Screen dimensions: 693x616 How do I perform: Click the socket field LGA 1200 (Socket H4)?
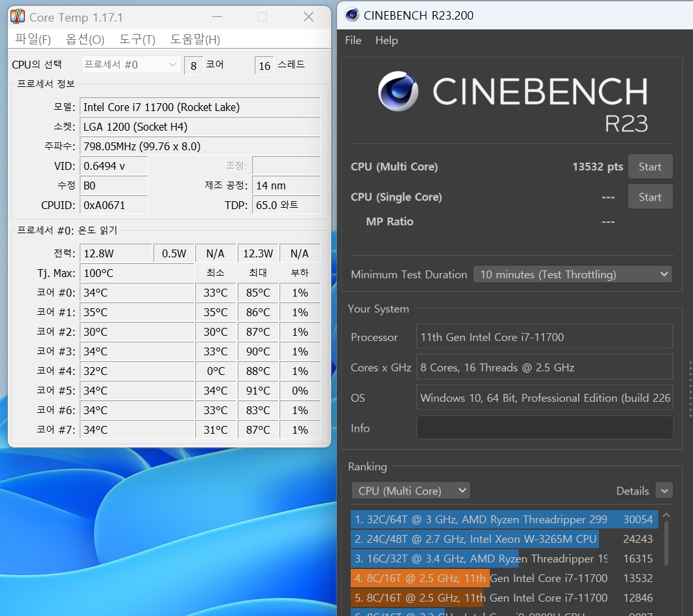(200, 127)
